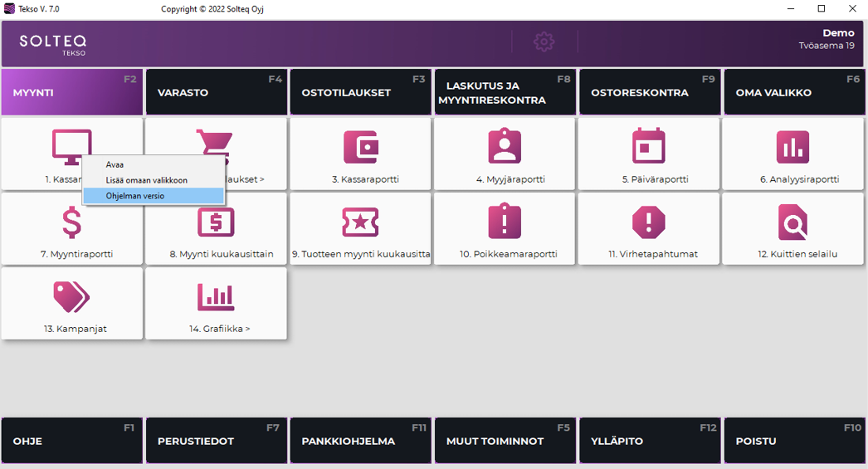Open the Kampanjat tags icon
Viewport: 868px width, 469px height.
[x=72, y=296]
